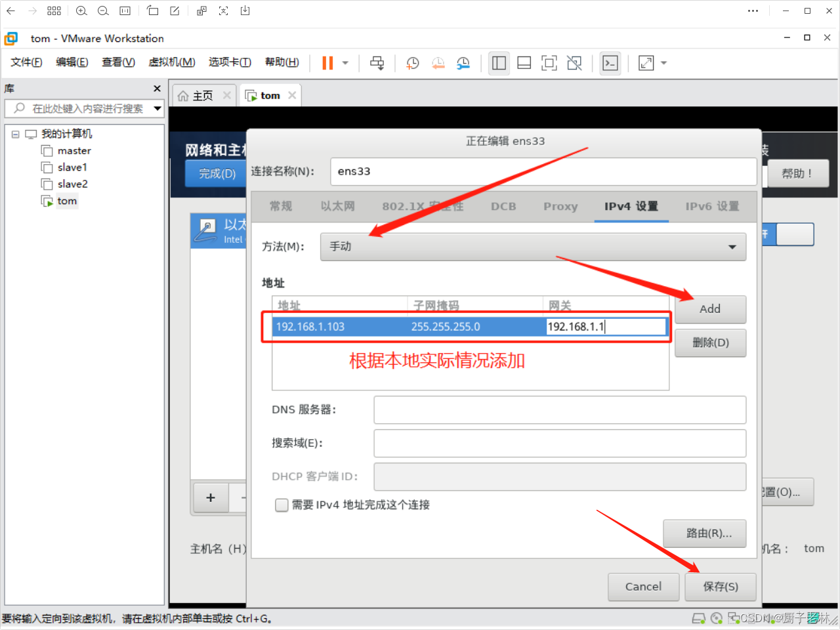Switch to the Proxy tab
Image resolution: width=840 pixels, height=630 pixels.
[x=560, y=206]
